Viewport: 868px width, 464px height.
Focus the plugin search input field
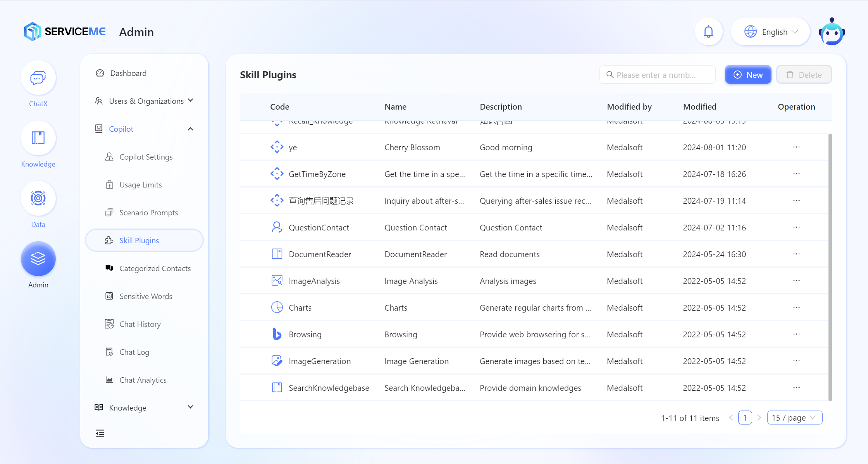(x=657, y=75)
